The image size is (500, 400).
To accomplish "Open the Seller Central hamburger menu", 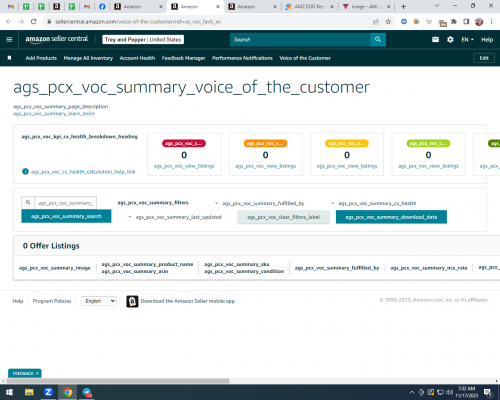I will coord(9,40).
